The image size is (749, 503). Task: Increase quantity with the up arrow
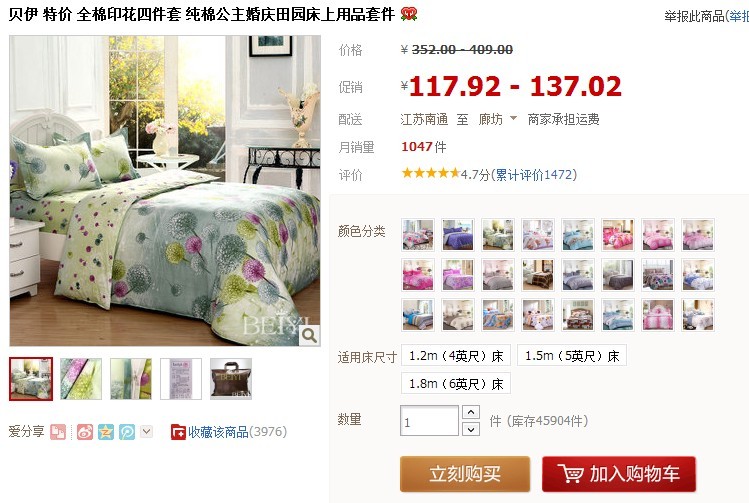click(x=471, y=412)
